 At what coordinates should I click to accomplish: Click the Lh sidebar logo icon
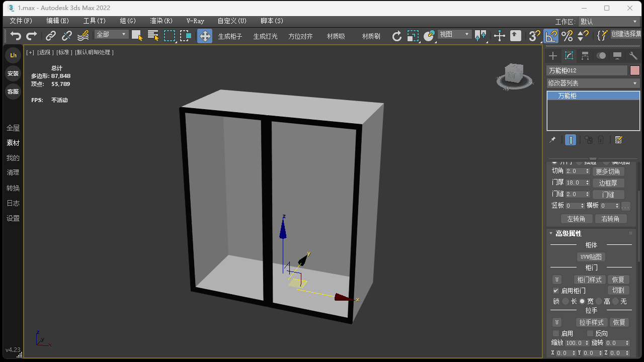click(x=13, y=55)
